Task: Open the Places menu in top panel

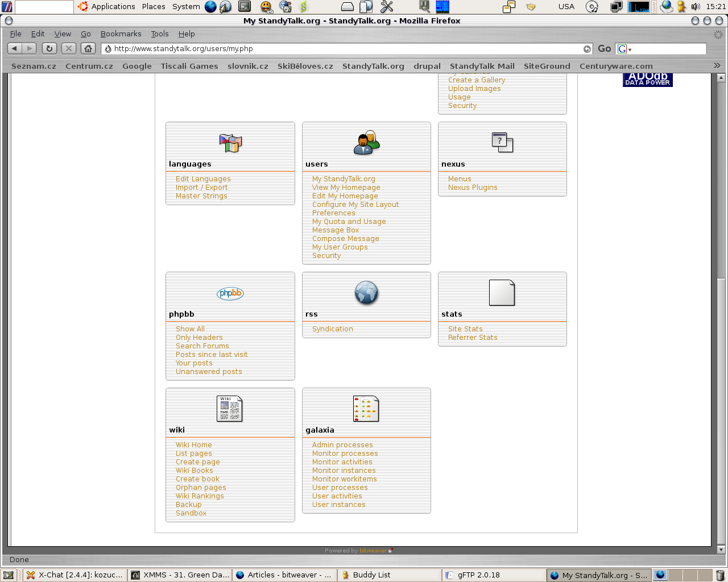Action: 154,7
